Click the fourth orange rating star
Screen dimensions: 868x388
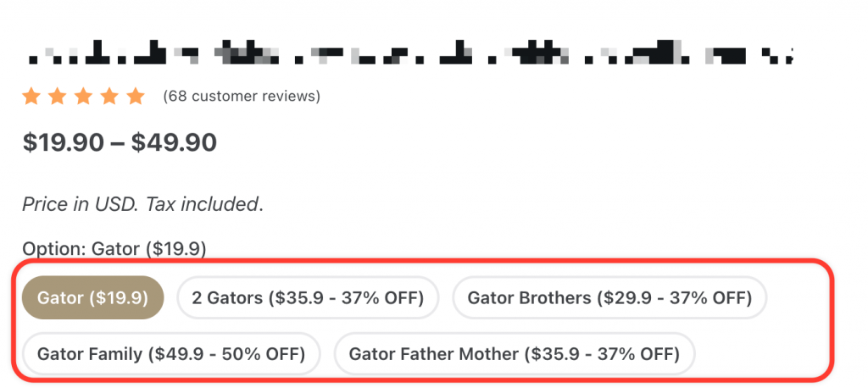coord(109,97)
